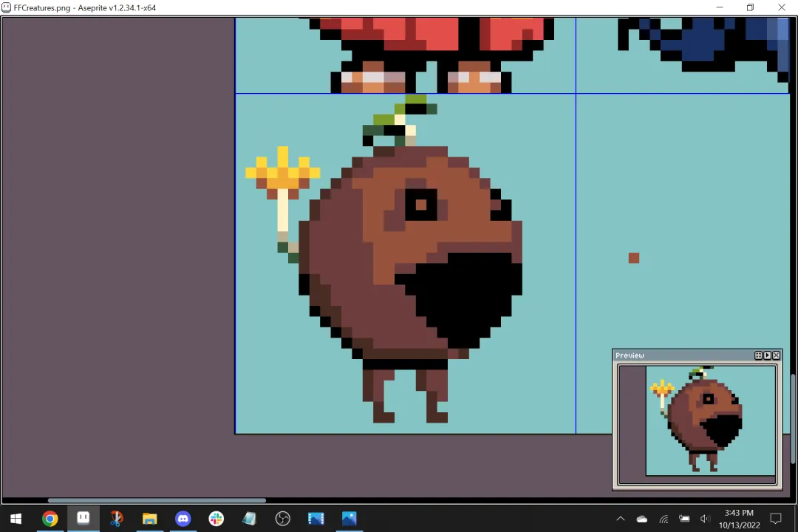Open OBS Studio from the taskbar
Image resolution: width=798 pixels, height=532 pixels.
click(282, 519)
